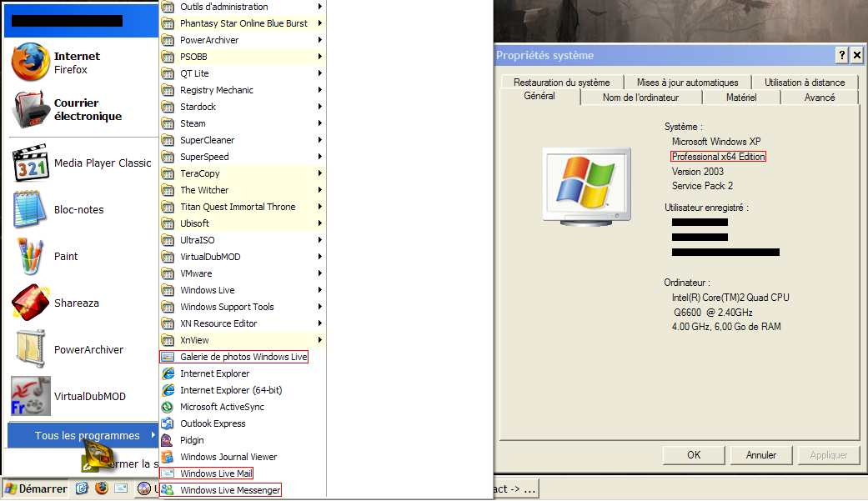The width and height of the screenshot is (868, 501).
Task: Switch to the Nom de l'ordinateur tab
Action: [x=641, y=98]
